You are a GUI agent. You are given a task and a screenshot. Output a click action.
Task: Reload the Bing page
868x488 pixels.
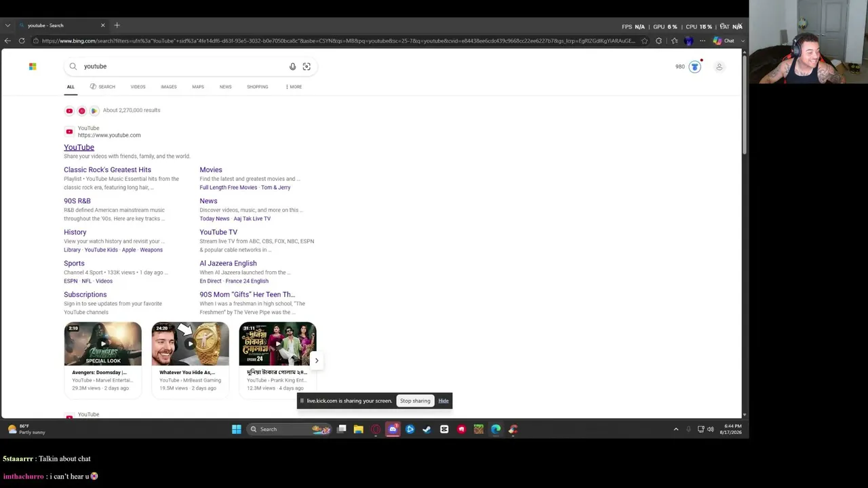point(22,41)
